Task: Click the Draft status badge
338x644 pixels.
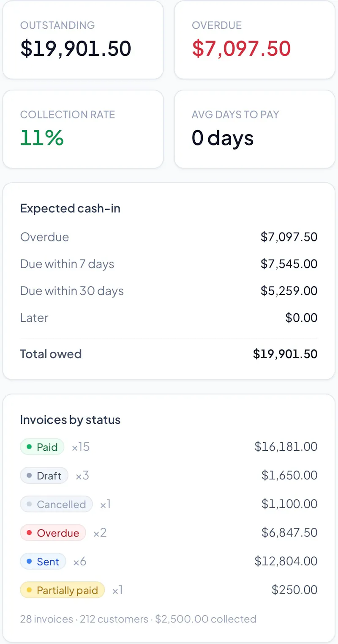Action: tap(44, 476)
